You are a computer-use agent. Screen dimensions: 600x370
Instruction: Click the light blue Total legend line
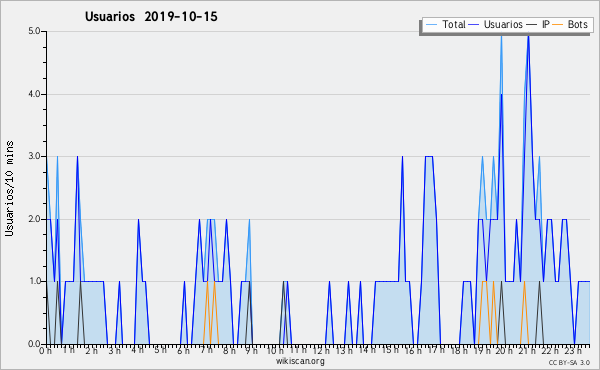(x=431, y=25)
